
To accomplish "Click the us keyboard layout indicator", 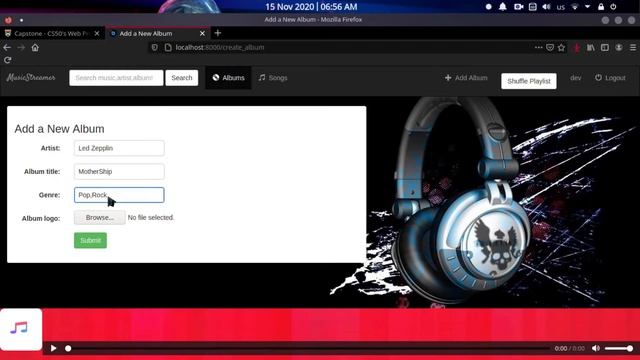I will coord(561,7).
